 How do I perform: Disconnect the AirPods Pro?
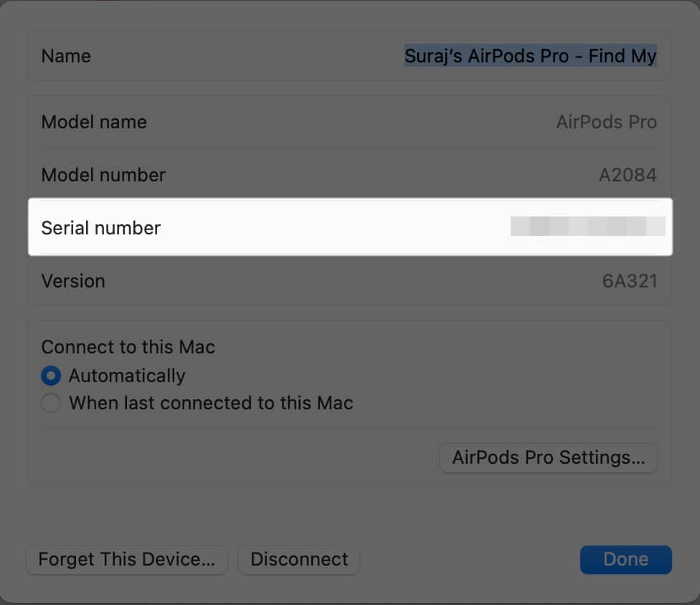pos(299,560)
